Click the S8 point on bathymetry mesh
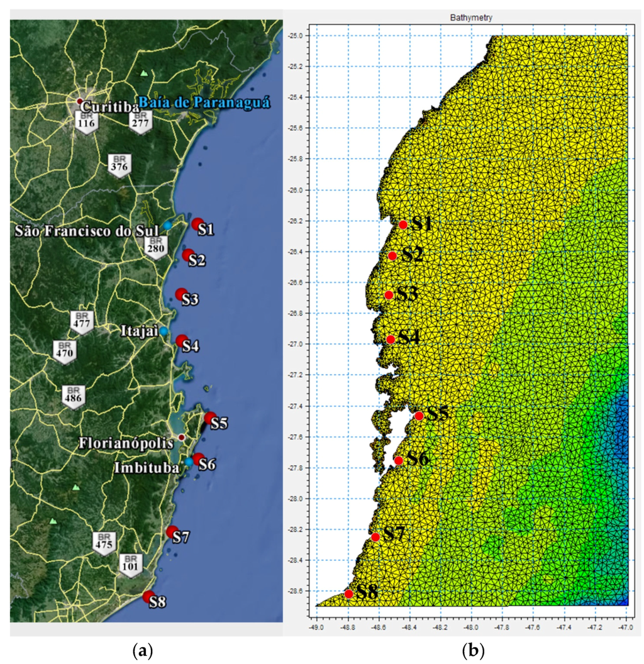Viewport: 644px width, 664px height. (x=348, y=594)
